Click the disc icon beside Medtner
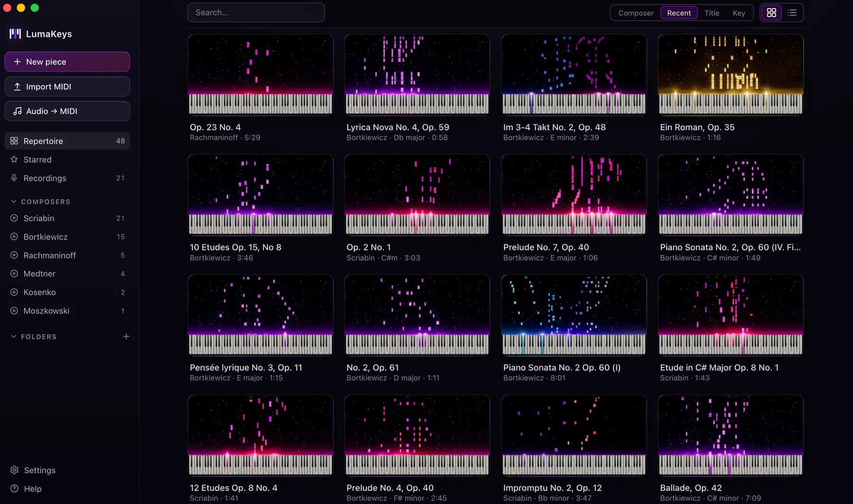The image size is (853, 504). pyautogui.click(x=14, y=273)
